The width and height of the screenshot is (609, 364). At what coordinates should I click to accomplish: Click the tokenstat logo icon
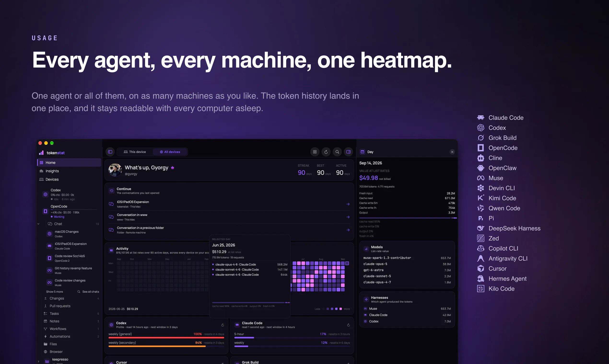pos(41,153)
